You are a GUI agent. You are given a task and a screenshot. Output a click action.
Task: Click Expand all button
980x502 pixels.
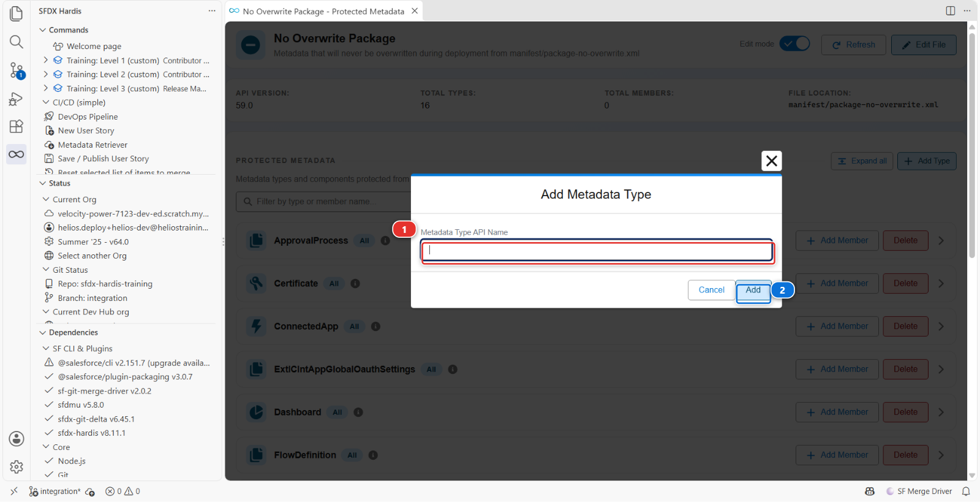tap(862, 161)
